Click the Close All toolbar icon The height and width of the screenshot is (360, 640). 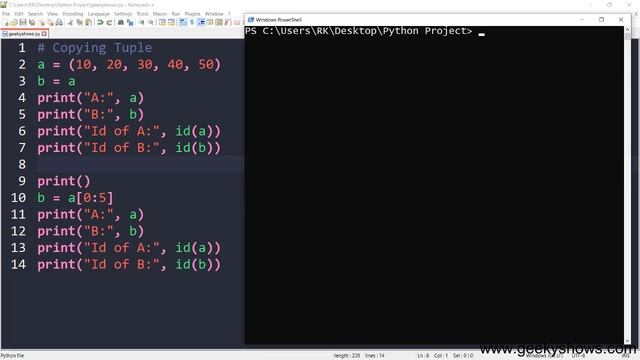[51, 22]
